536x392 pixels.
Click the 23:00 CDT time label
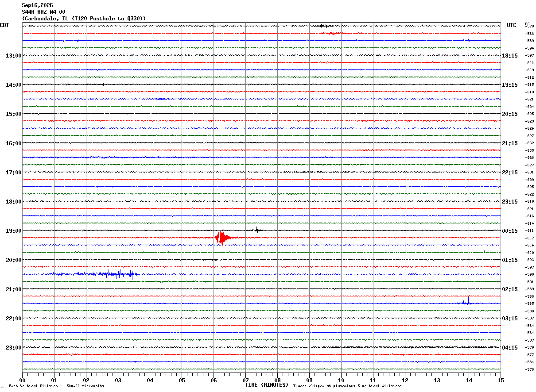point(13,347)
